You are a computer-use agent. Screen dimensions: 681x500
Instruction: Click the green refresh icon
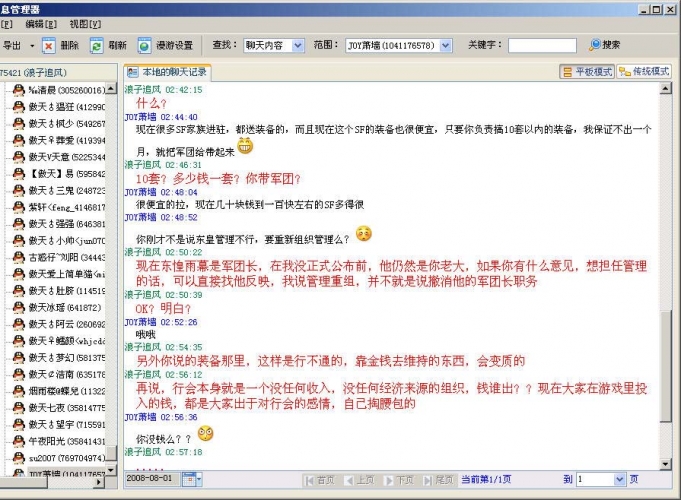(x=97, y=46)
